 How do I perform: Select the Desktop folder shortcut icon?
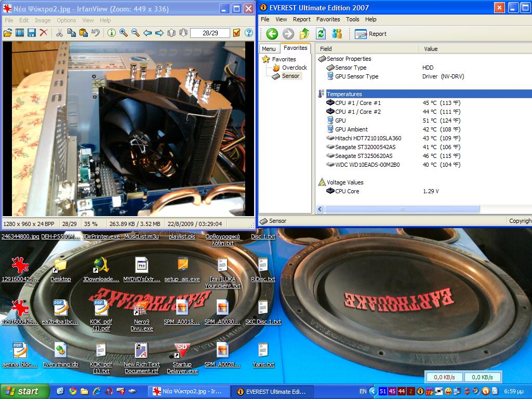(60, 270)
